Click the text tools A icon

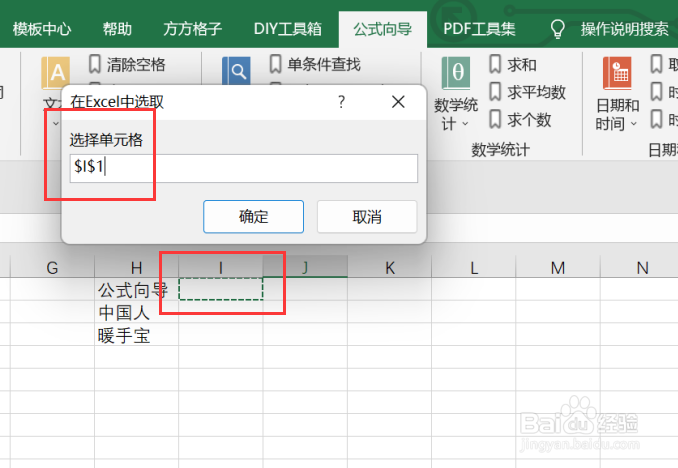coord(55,72)
